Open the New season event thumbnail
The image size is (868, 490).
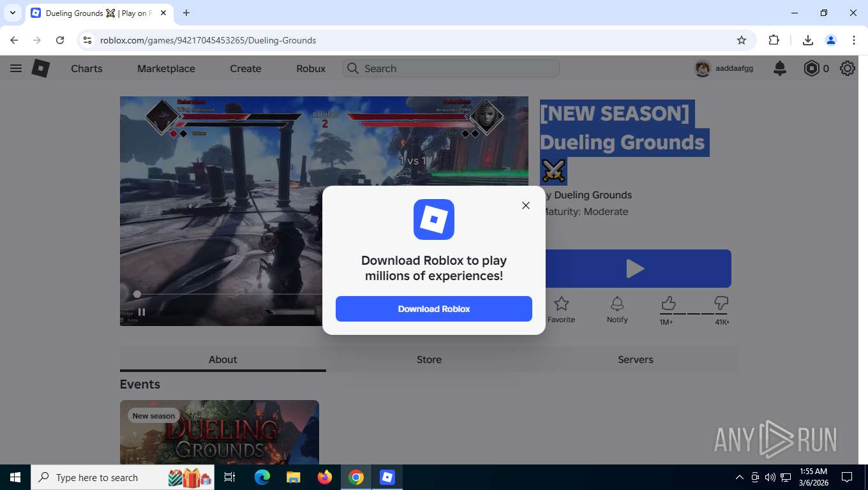click(220, 432)
